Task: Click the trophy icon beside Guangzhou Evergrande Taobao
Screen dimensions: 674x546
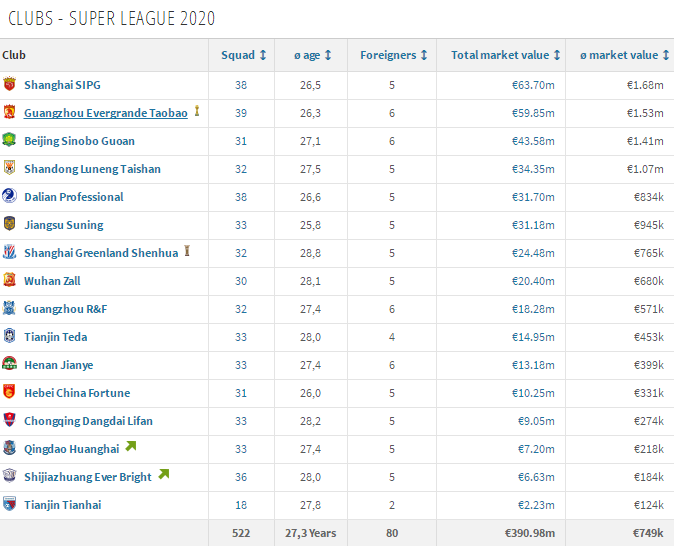Action: 197,112
